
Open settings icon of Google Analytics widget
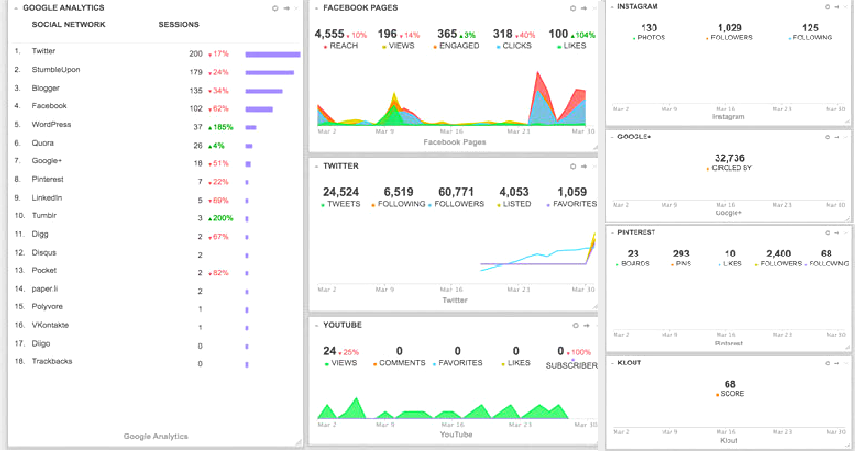[x=275, y=8]
